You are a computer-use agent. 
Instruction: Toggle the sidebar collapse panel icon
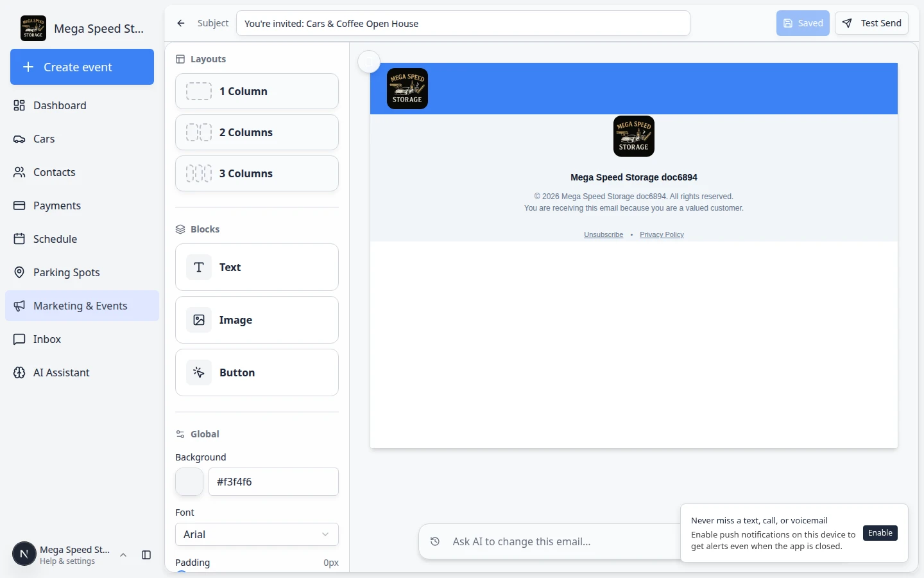[146, 555]
